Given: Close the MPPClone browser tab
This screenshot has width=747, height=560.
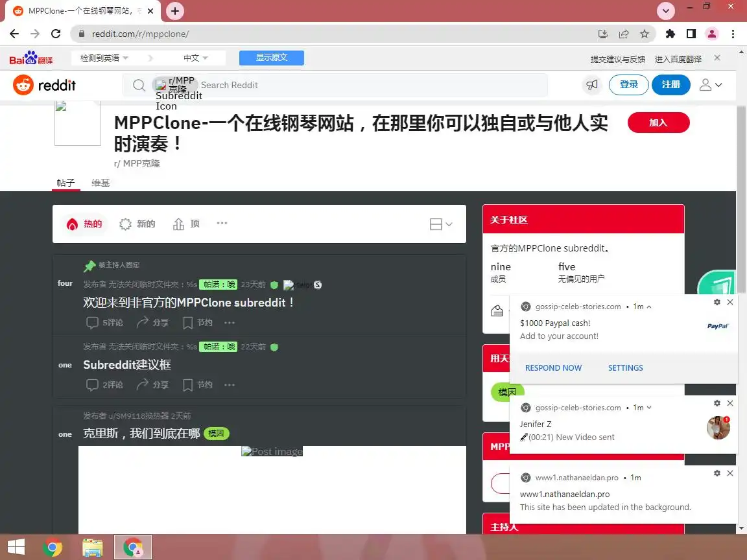Looking at the screenshot, I should point(150,11).
